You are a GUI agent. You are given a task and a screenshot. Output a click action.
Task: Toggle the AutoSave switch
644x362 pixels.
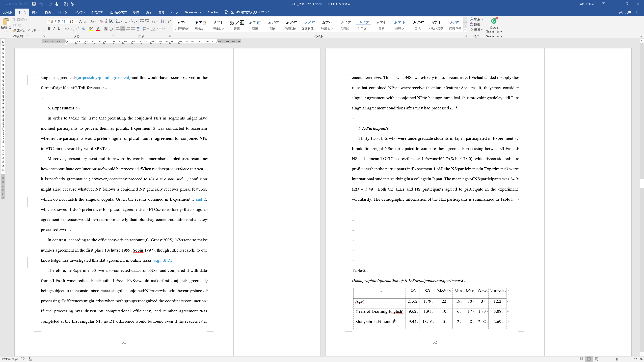point(23,4)
